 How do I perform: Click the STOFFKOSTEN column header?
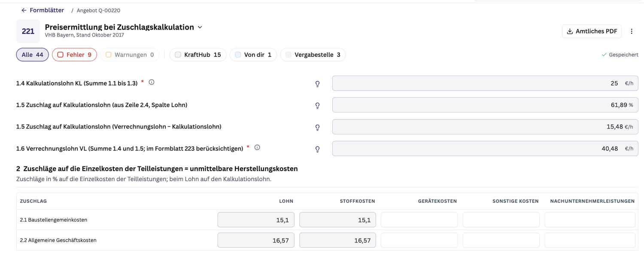(x=357, y=201)
